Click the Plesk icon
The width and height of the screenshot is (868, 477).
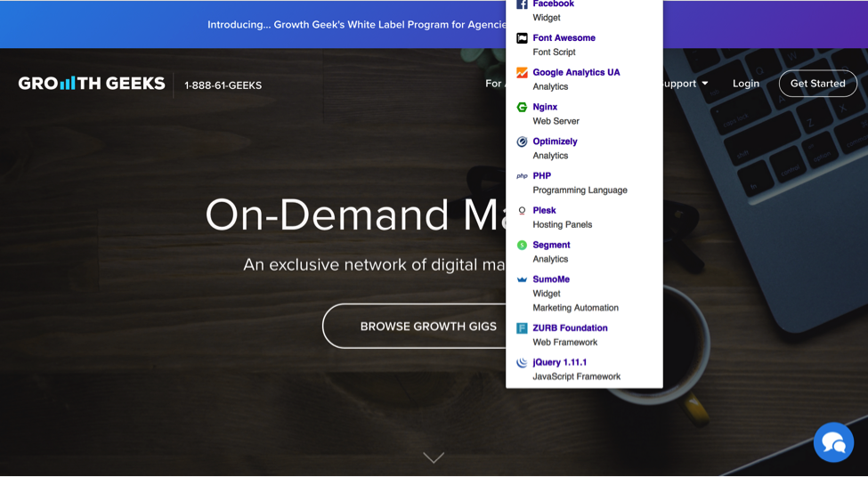tap(522, 211)
